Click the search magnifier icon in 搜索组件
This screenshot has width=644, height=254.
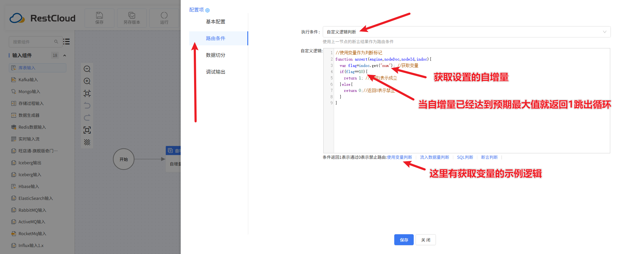click(56, 42)
